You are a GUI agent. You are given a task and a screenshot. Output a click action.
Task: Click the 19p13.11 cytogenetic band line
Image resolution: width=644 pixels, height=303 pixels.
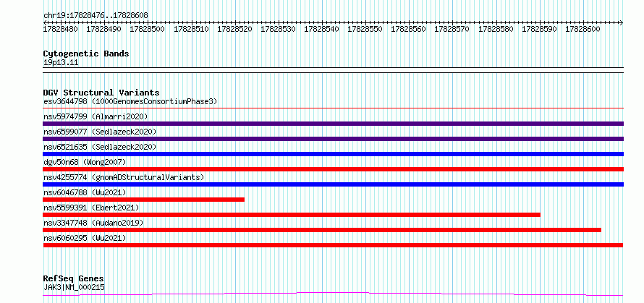point(333,70)
